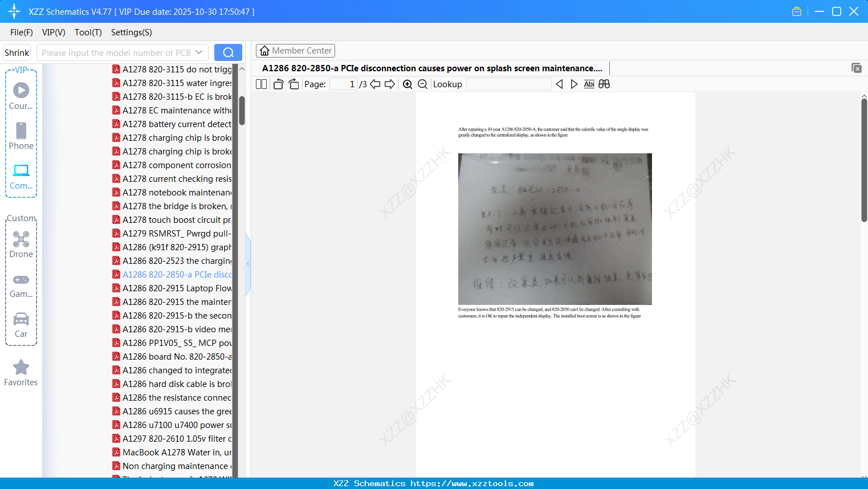Open the VIP(V) menu
This screenshot has height=489, width=868.
pyautogui.click(x=53, y=32)
